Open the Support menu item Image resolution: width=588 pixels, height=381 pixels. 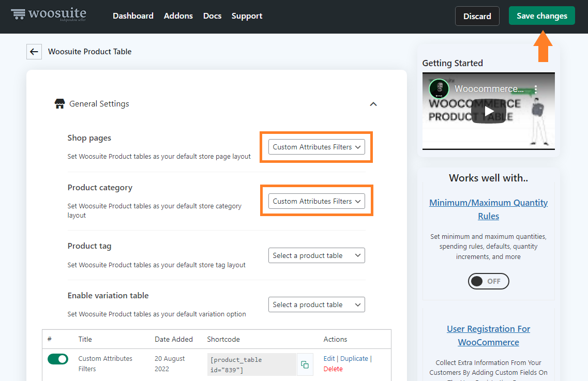coord(247,16)
